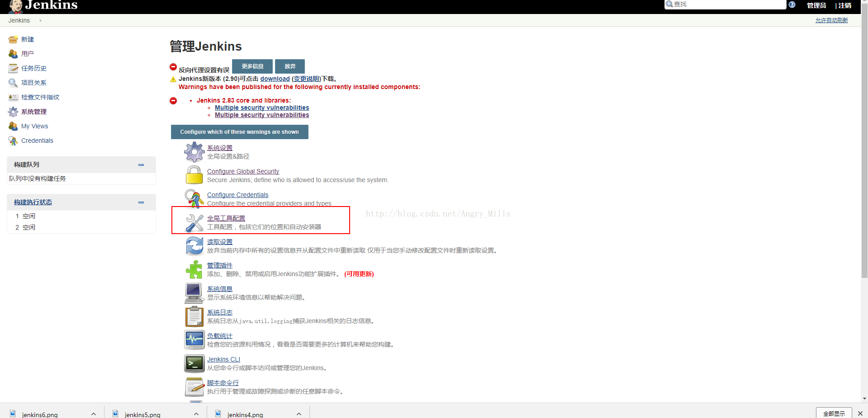
Task: Open the 负载统计 link
Action: [x=220, y=336]
